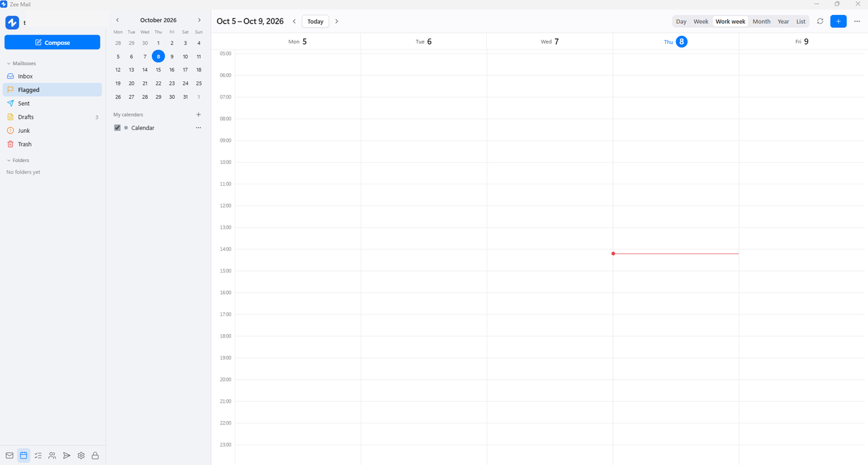
Task: Click the paper plane icon in bottom bar
Action: [66, 456]
